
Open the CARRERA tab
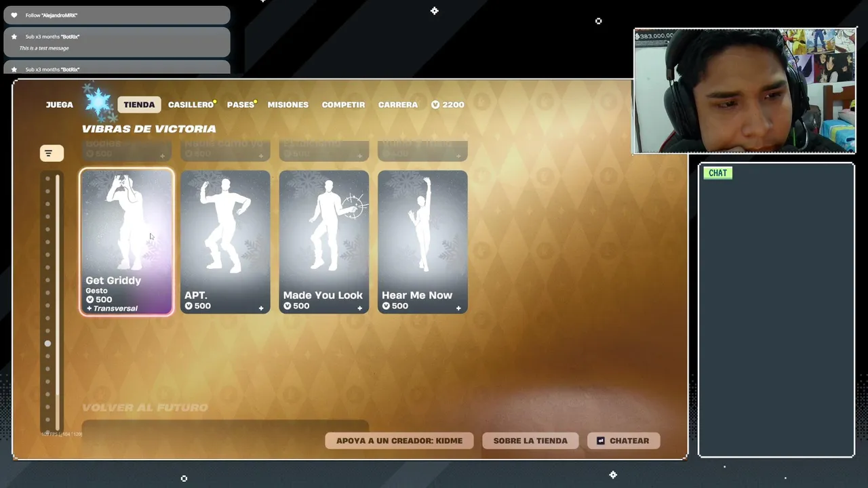pyautogui.click(x=398, y=104)
